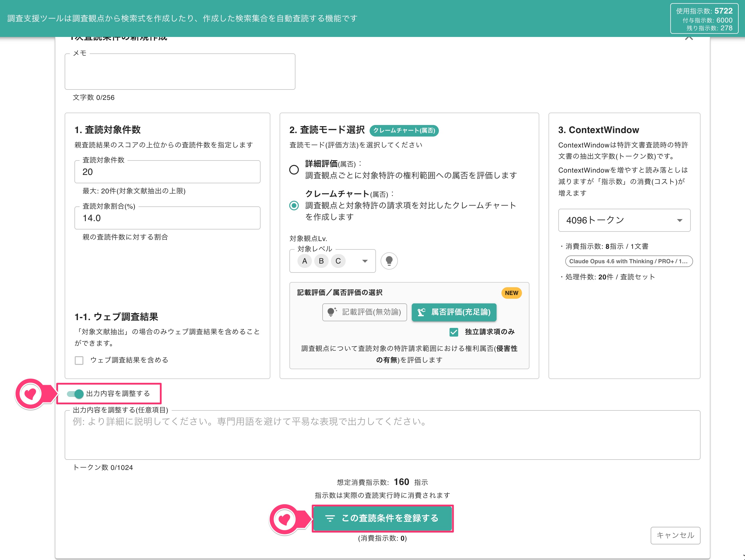745x560 pixels.
Task: Click the level A chip
Action: coord(304,261)
